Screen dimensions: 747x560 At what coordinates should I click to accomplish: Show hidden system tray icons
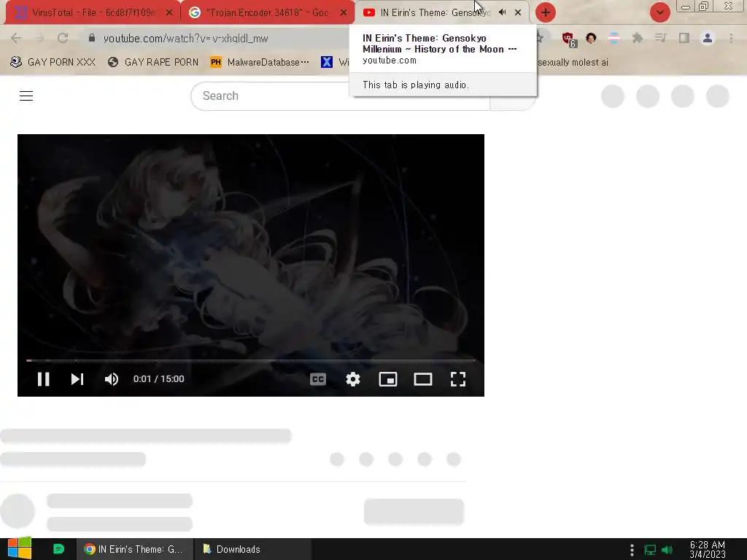click(632, 550)
